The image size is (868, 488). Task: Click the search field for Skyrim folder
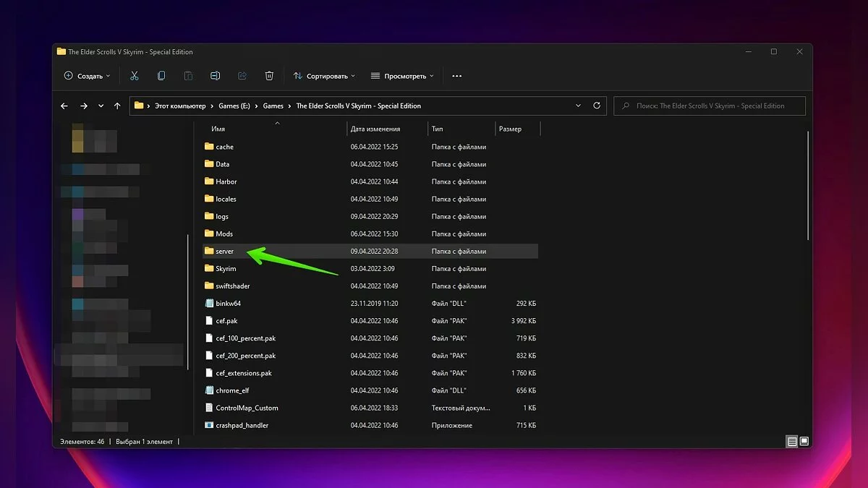pyautogui.click(x=710, y=106)
